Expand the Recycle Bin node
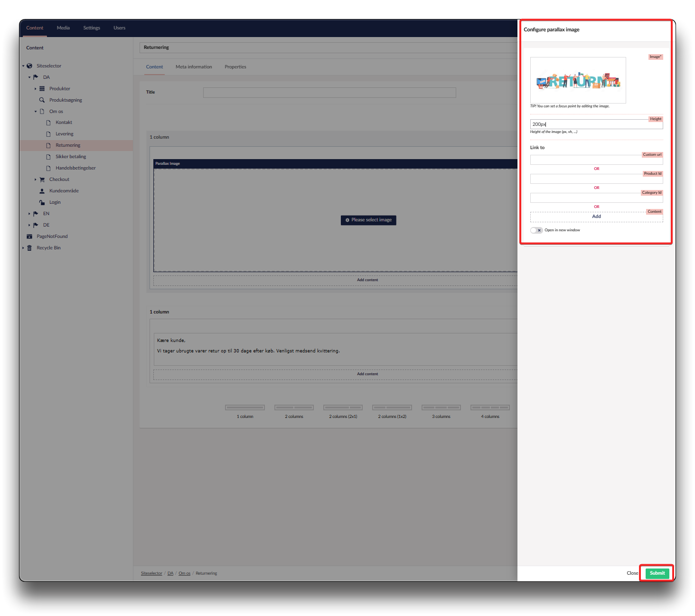 click(x=23, y=248)
